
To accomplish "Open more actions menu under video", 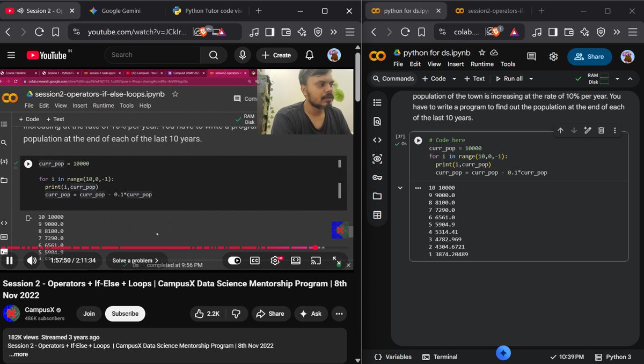I will click(339, 314).
